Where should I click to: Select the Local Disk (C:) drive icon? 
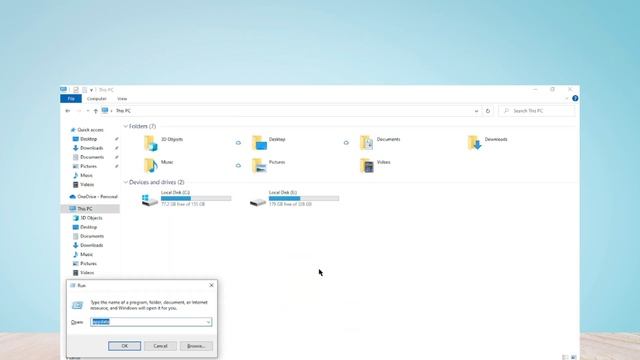150,200
